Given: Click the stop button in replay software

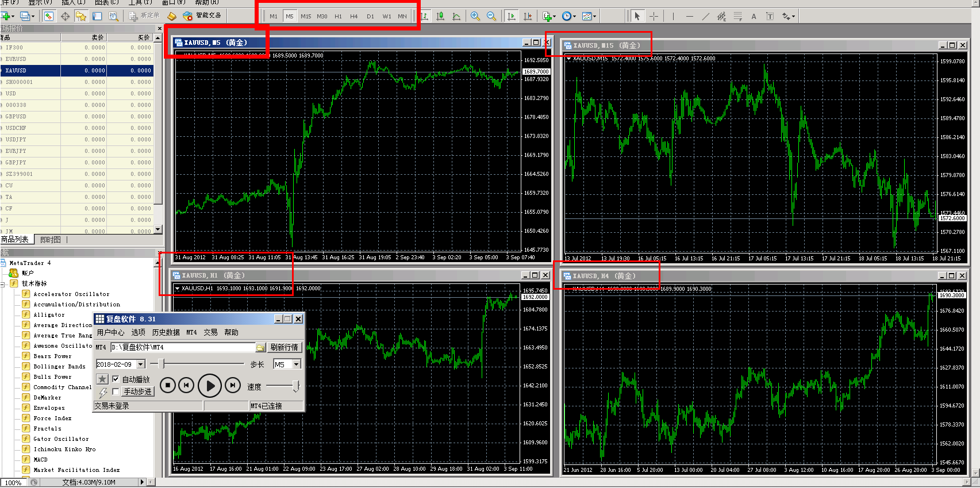Looking at the screenshot, I should pos(167,385).
